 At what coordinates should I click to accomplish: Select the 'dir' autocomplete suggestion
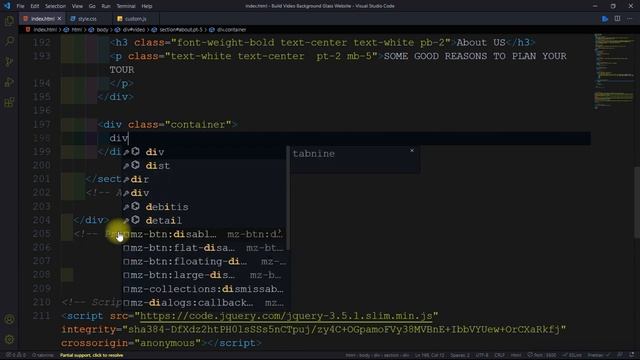pos(204,179)
